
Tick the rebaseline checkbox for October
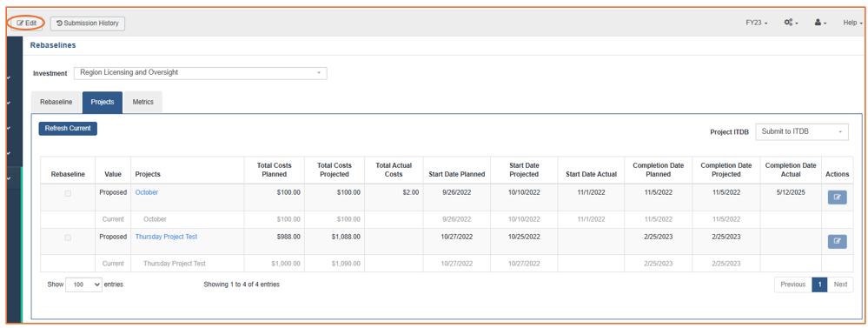tap(68, 193)
